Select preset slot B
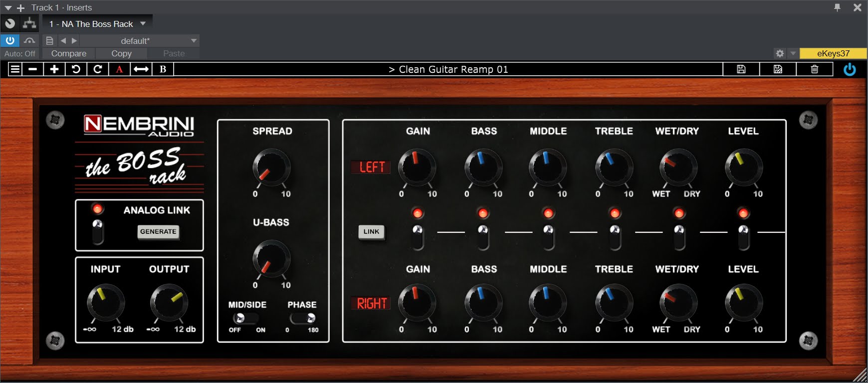Image resolution: width=868 pixels, height=383 pixels. coord(163,69)
